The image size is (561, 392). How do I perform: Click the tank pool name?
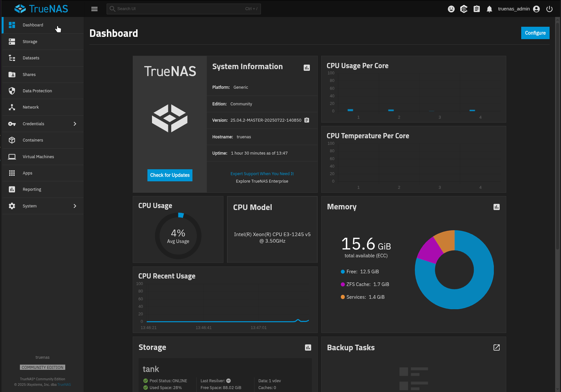click(x=151, y=369)
